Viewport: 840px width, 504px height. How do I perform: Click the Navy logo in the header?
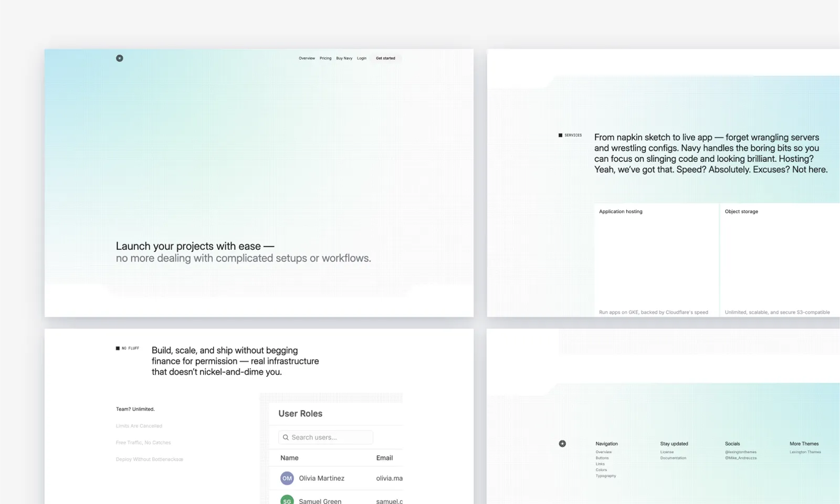tap(120, 58)
